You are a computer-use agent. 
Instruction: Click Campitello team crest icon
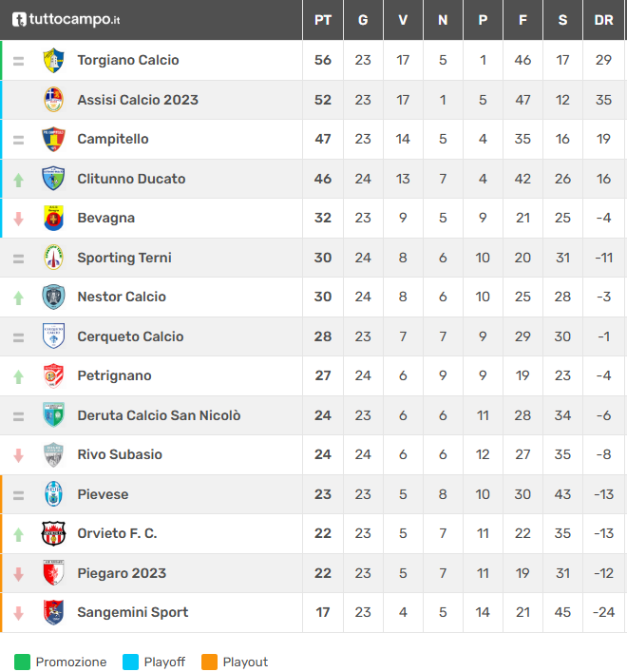pos(53,139)
